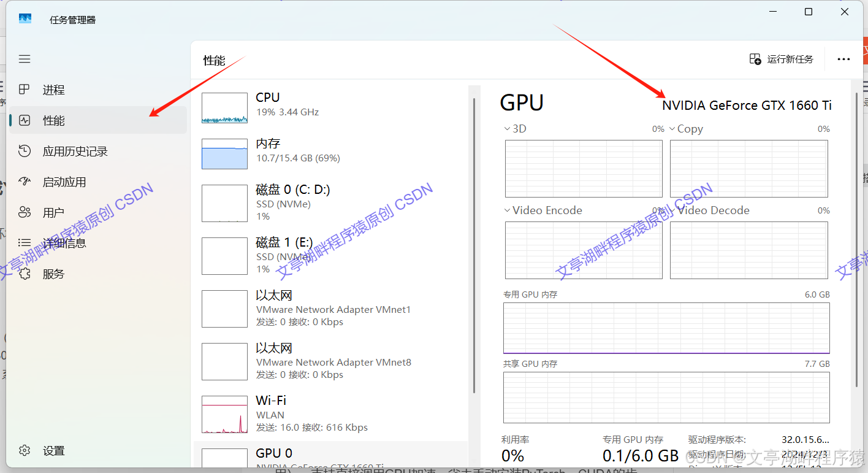
Task: Click the 共享 GPU 内存 graph
Action: tap(666, 398)
